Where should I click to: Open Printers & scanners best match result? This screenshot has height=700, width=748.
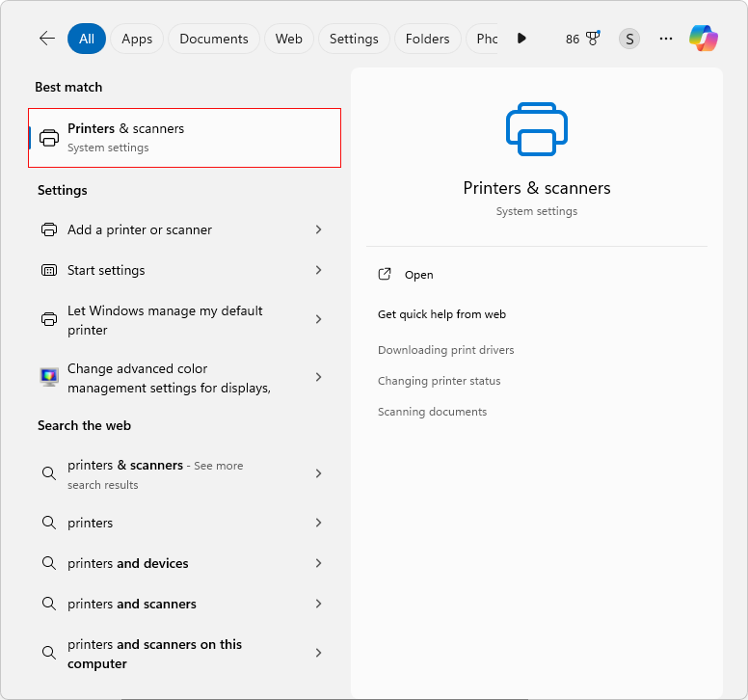click(x=184, y=138)
